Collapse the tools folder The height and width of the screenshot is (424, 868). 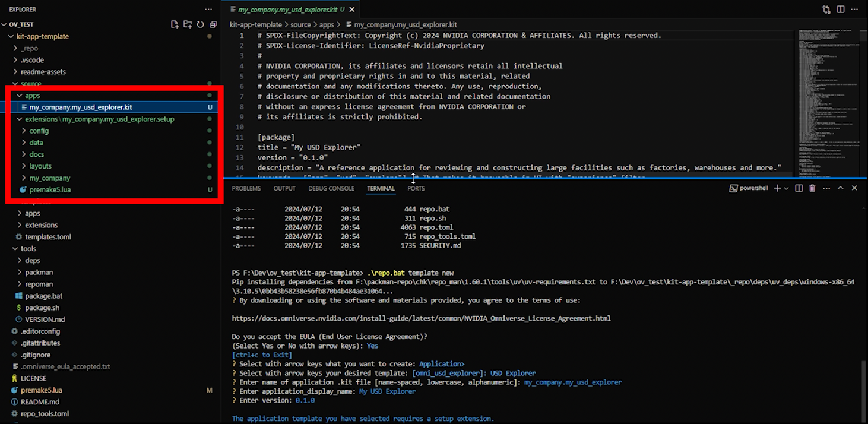[x=15, y=249]
